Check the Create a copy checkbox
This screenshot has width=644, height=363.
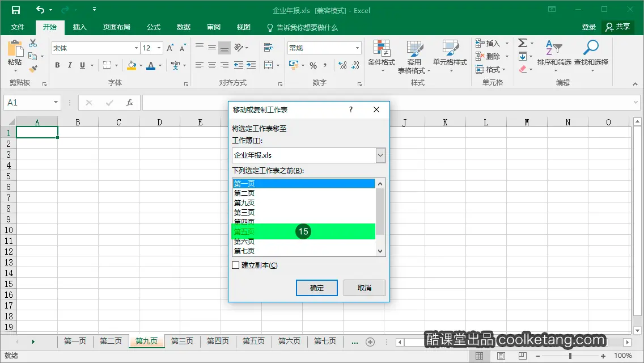click(x=236, y=265)
